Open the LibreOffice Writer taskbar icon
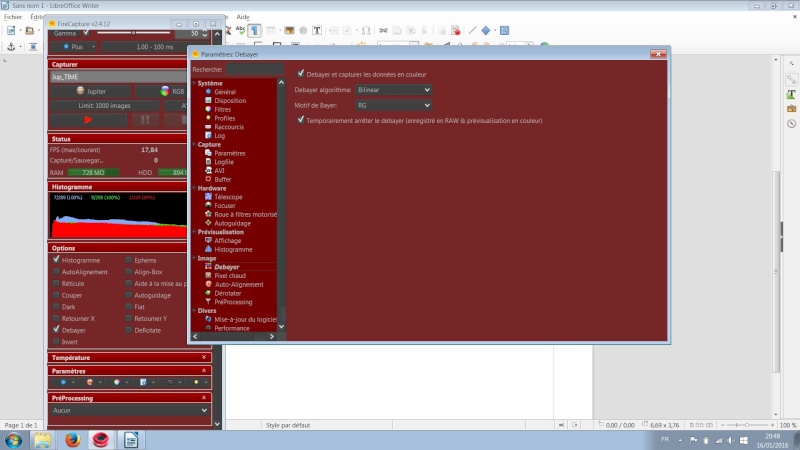800x450 pixels. (x=131, y=440)
